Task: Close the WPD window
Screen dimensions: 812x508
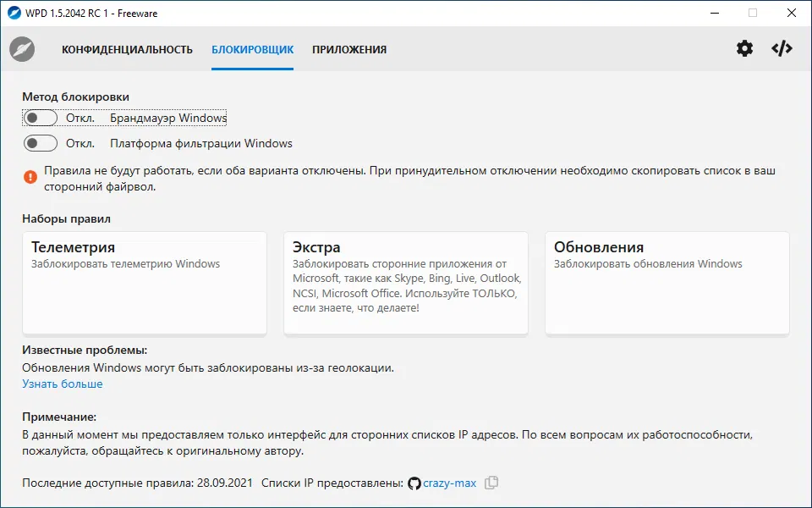Action: pyautogui.click(x=791, y=13)
